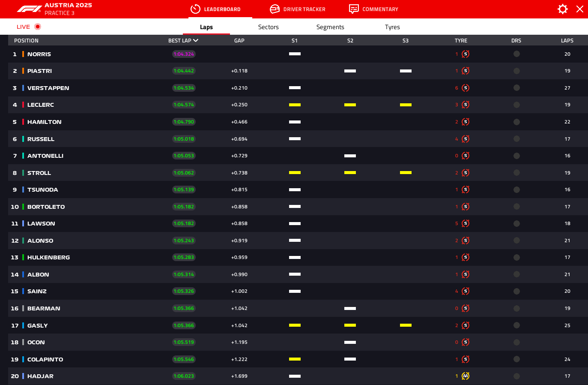Switch to the Sectors tab
The height and width of the screenshot is (385, 588).
(269, 27)
